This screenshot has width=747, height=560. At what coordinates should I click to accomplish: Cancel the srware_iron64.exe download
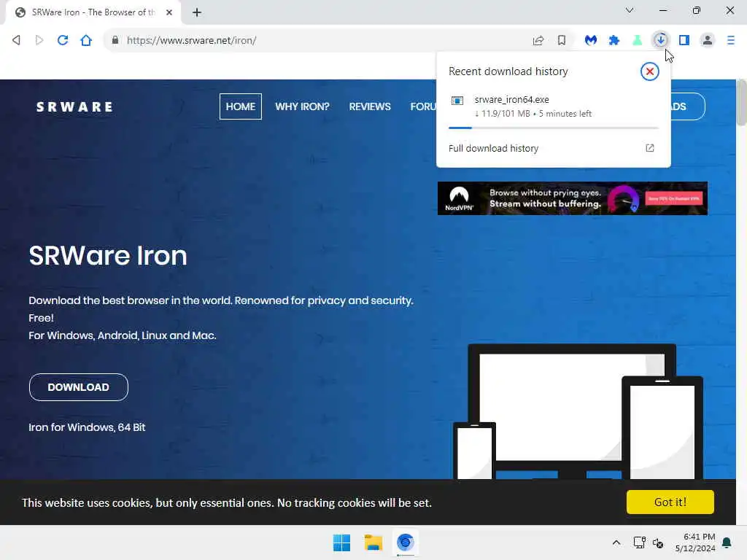649,71
